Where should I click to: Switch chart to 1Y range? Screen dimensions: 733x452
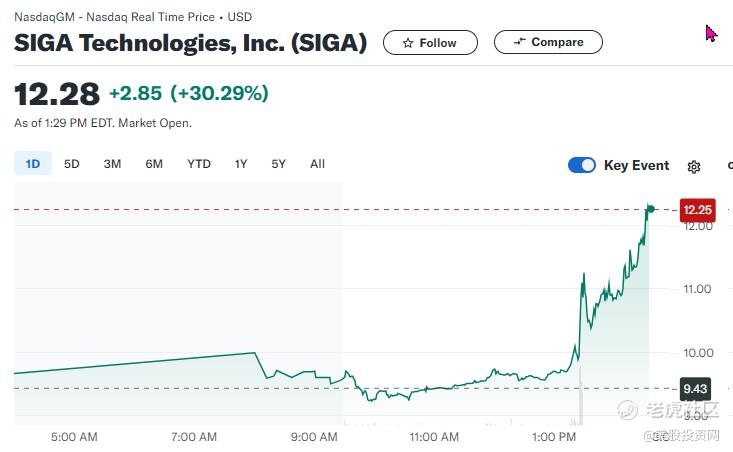(241, 164)
